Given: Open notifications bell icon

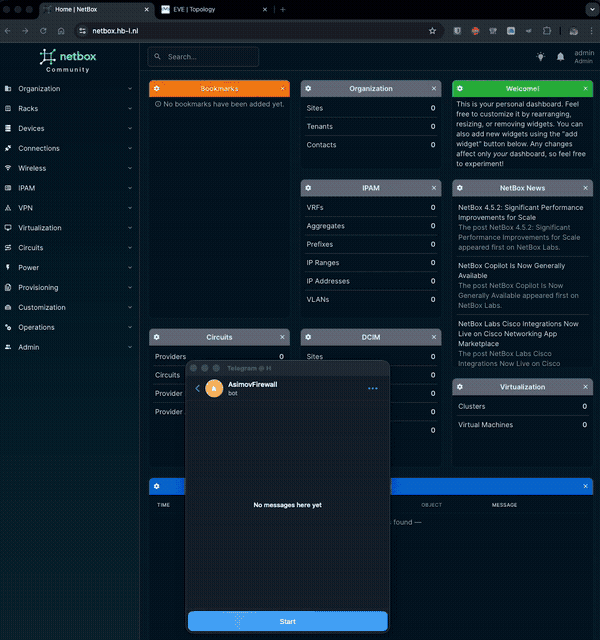Looking at the screenshot, I should click(x=560, y=57).
